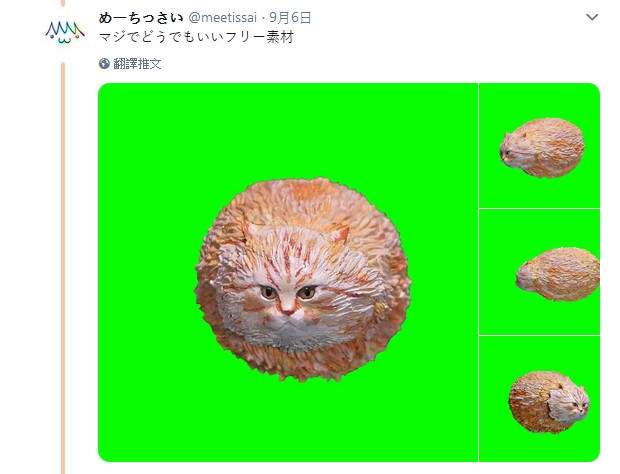Click the 翻譯推文 translate link

click(x=137, y=64)
